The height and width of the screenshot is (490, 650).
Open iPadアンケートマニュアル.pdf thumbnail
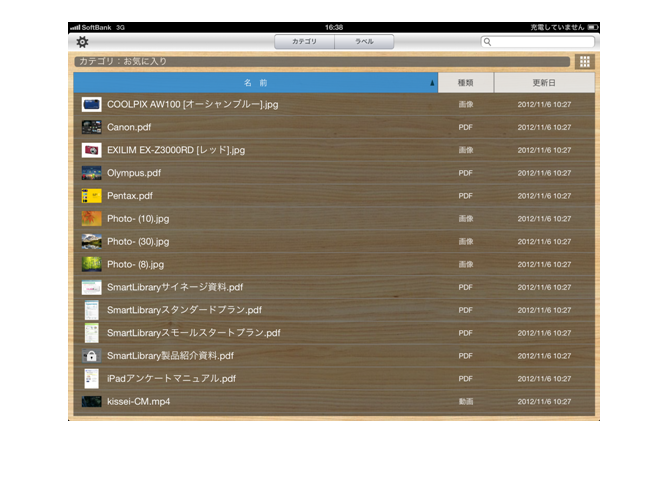(x=92, y=378)
